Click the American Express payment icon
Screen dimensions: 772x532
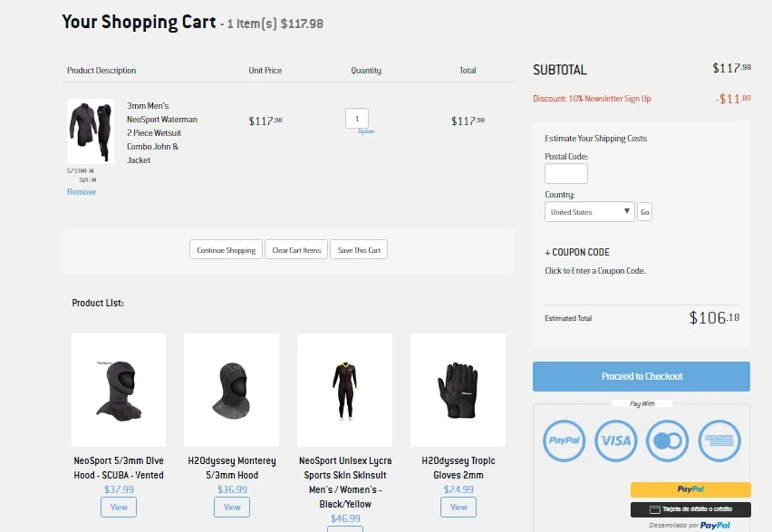coord(719,440)
